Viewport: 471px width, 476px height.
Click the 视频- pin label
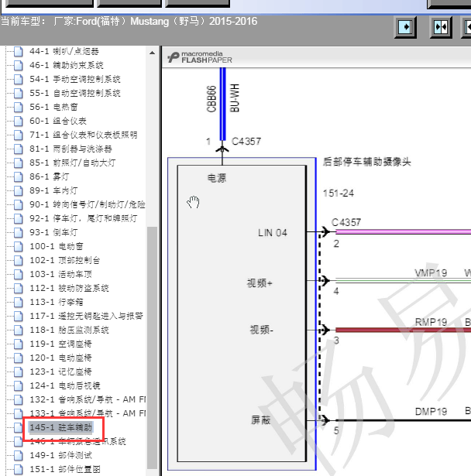point(261,330)
